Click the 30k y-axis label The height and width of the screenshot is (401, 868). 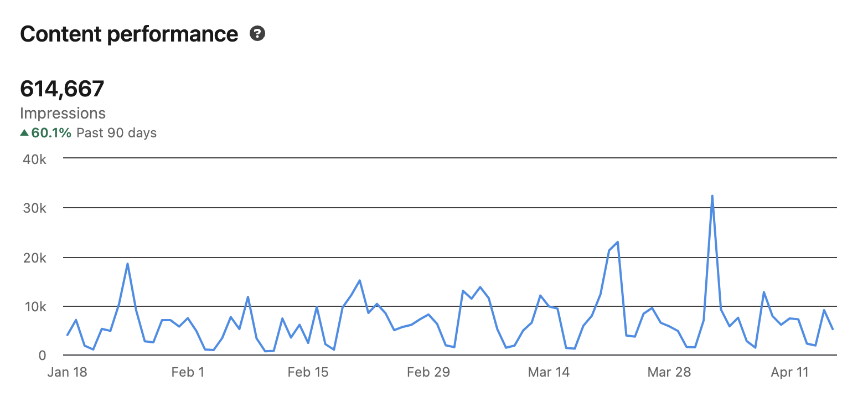(x=35, y=208)
